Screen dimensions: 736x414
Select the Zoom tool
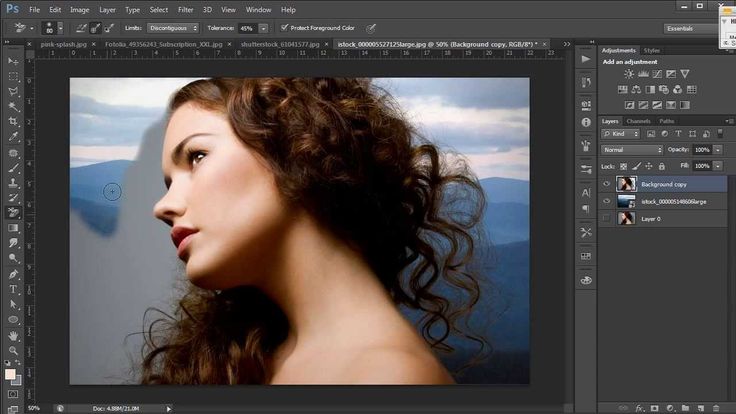point(13,351)
